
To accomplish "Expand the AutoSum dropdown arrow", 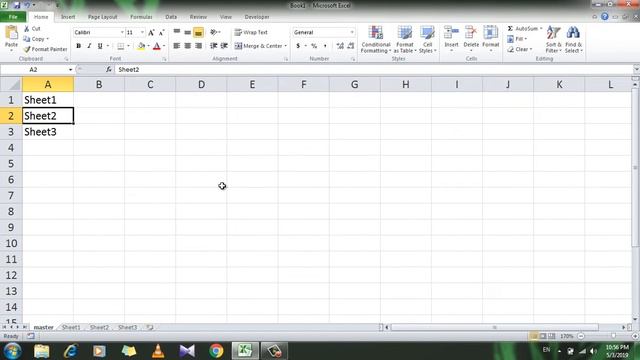I will (x=541, y=29).
